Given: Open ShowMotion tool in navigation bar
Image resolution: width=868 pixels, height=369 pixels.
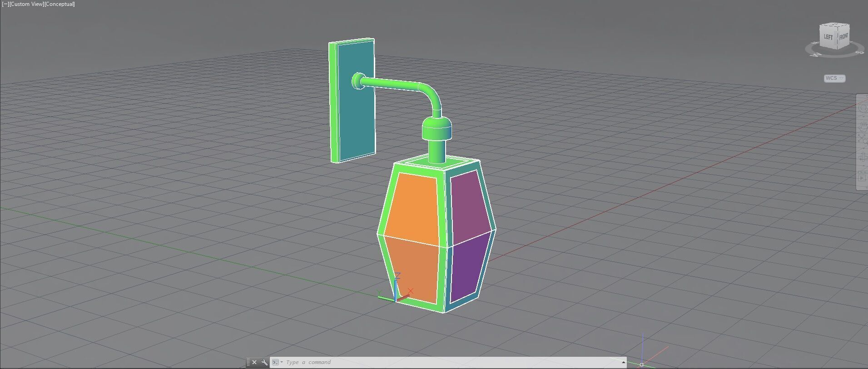Looking at the screenshot, I should click(863, 177).
